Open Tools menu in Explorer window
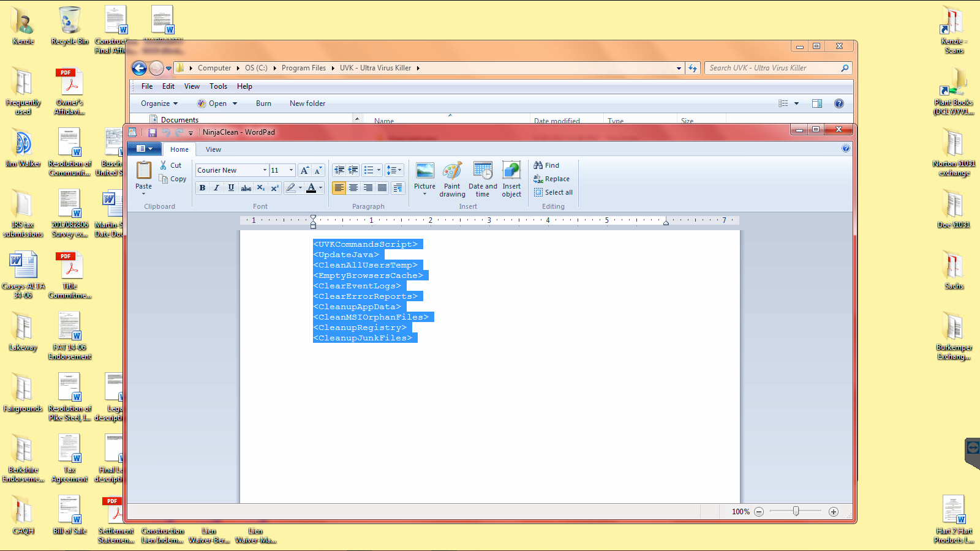The image size is (980, 551). pos(218,86)
